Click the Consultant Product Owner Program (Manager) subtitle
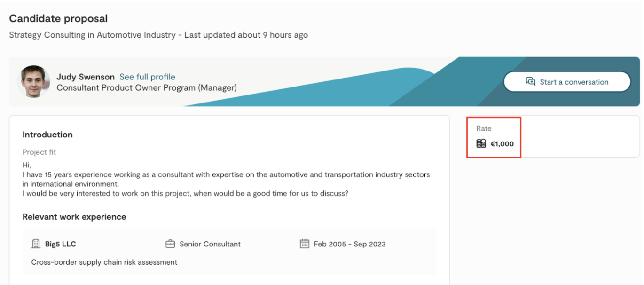Screen dimensions: 644x285 click(x=147, y=88)
